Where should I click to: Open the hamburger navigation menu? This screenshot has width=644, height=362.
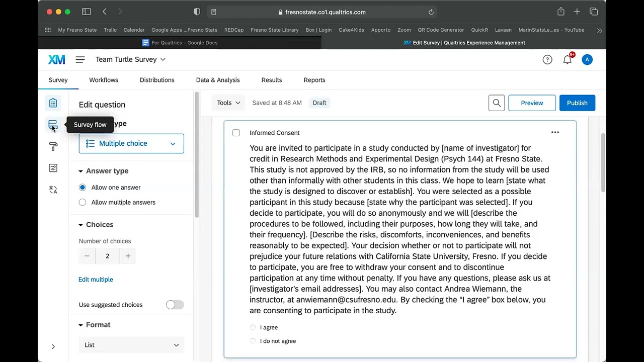click(80, 59)
